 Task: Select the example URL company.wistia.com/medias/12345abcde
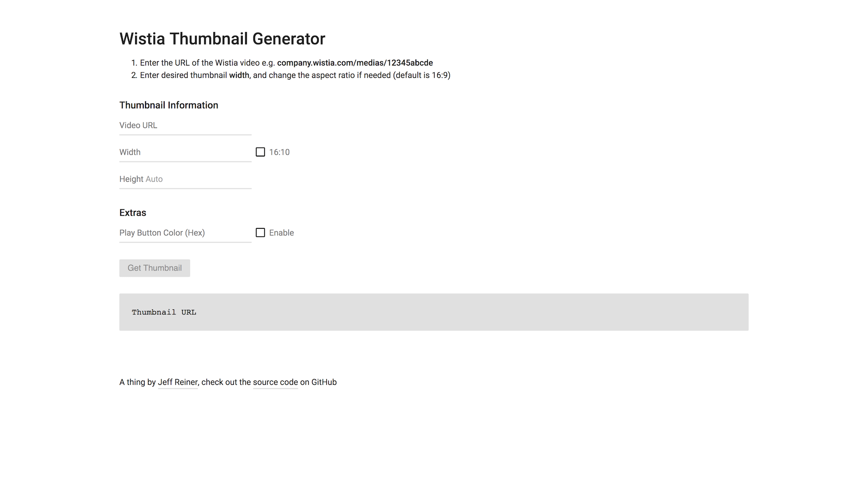355,63
